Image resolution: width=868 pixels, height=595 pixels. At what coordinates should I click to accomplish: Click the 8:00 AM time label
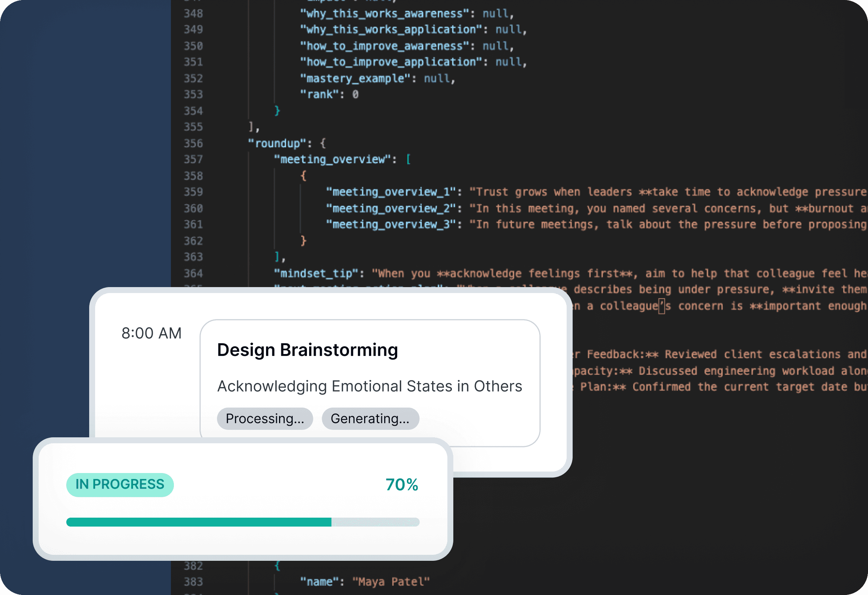click(x=151, y=333)
